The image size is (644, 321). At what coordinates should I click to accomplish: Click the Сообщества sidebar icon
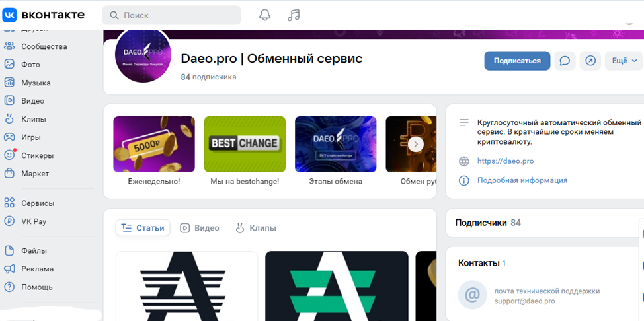[x=9, y=46]
